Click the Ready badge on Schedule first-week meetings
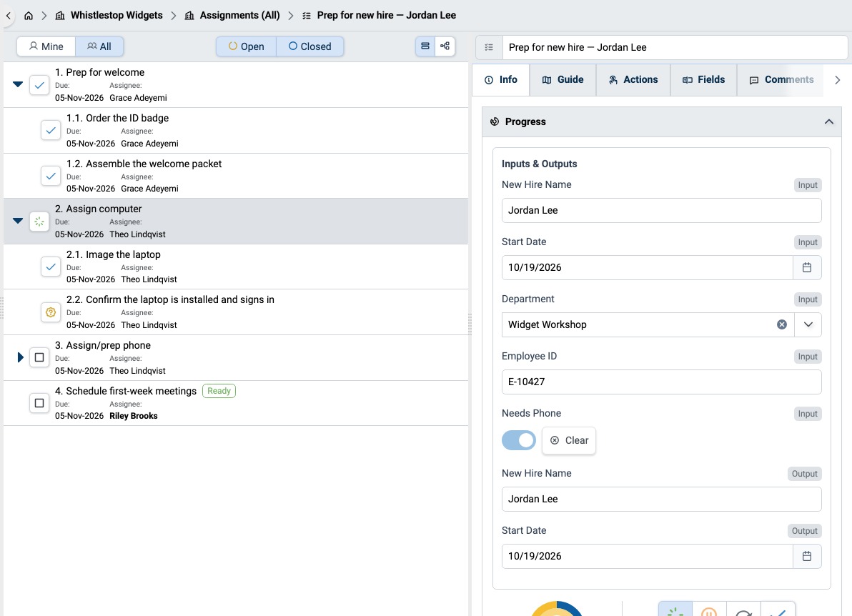This screenshot has height=616, width=852. (x=219, y=391)
